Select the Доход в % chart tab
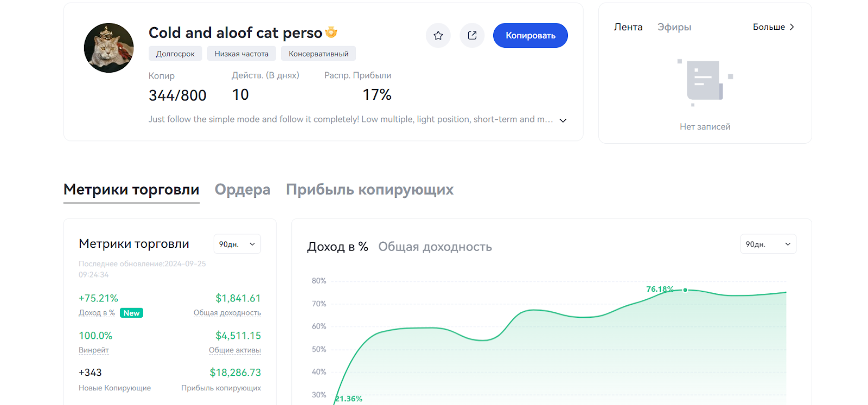This screenshot has height=405, width=868. click(x=337, y=247)
